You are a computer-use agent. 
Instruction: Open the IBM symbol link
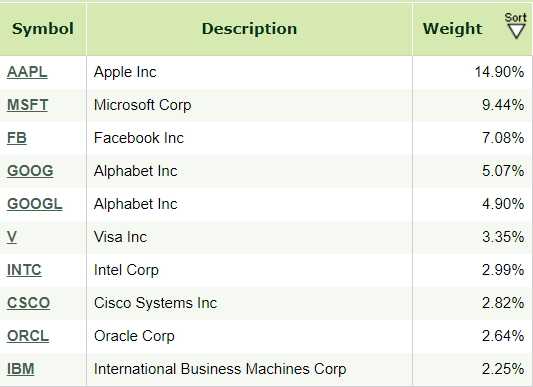pyautogui.click(x=21, y=369)
